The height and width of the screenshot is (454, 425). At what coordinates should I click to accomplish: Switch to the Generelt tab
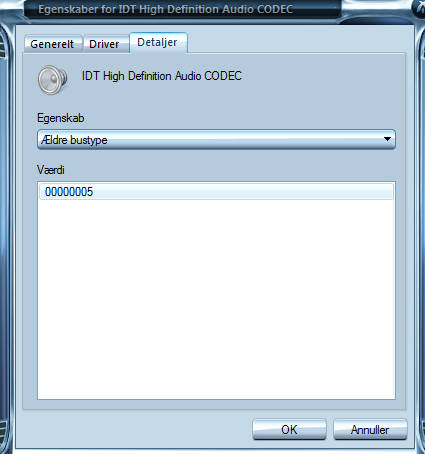(x=52, y=44)
